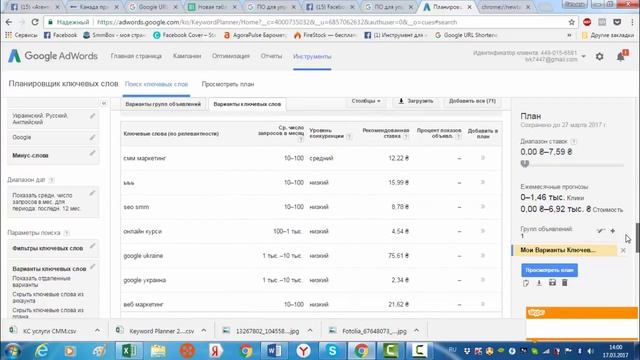Open the Google URL Shortener bookmark
Screen dimensions: 640x360
(466, 36)
